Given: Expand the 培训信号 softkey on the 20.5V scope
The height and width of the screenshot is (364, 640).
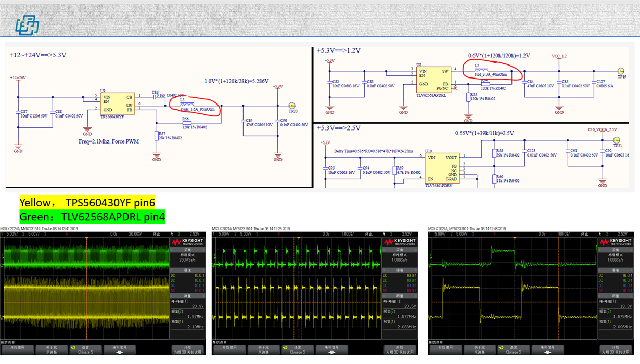Looking at the screenshot, I should pos(331,349).
